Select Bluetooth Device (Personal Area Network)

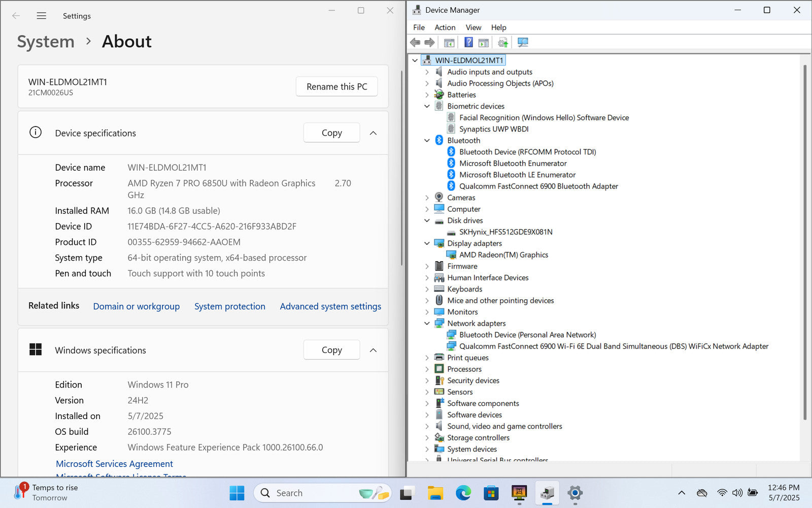[528, 335]
